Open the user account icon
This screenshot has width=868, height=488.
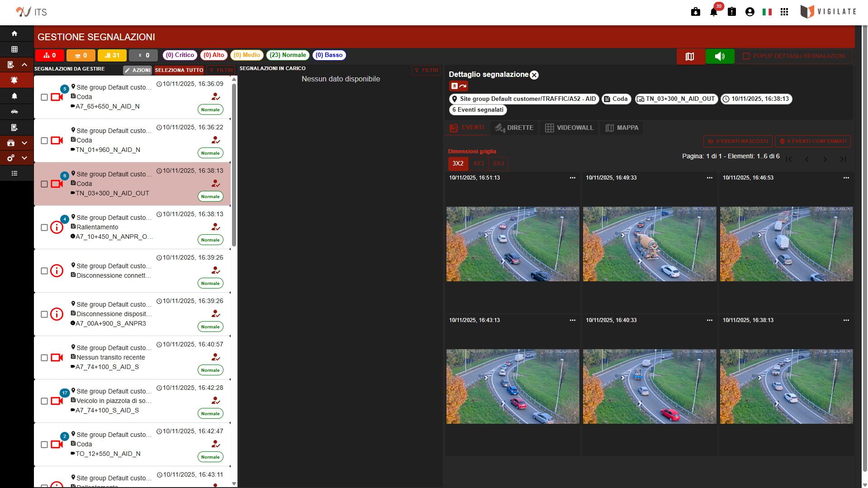pyautogui.click(x=749, y=12)
